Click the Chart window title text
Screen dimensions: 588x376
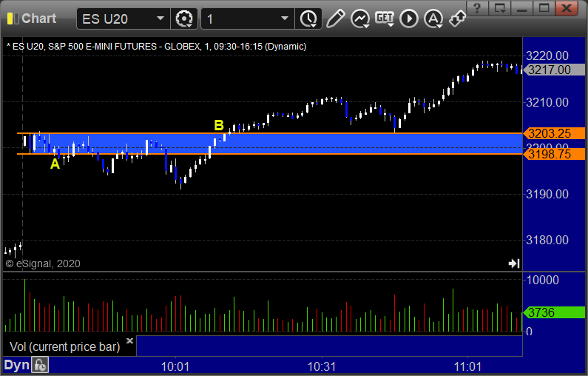38,19
